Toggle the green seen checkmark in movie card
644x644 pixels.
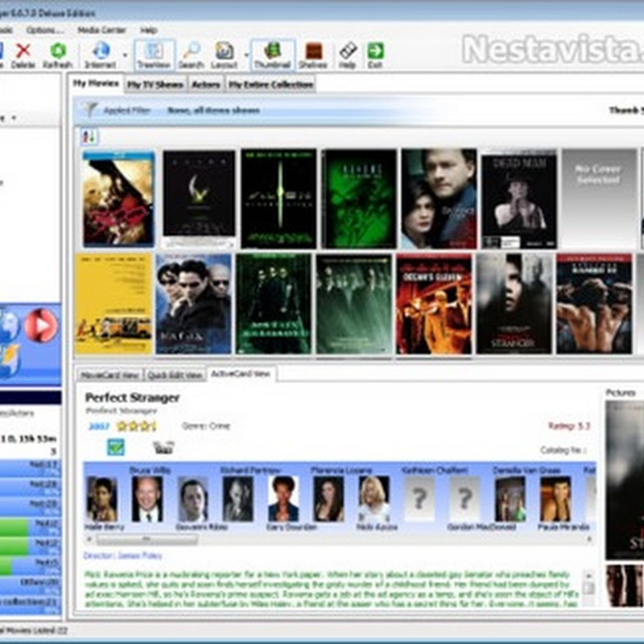[x=115, y=447]
